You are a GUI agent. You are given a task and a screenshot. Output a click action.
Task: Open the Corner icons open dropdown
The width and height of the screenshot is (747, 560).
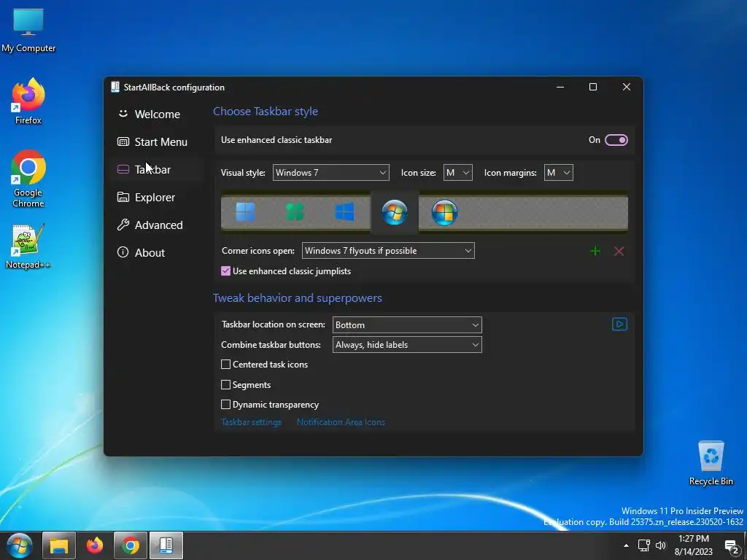click(x=388, y=251)
